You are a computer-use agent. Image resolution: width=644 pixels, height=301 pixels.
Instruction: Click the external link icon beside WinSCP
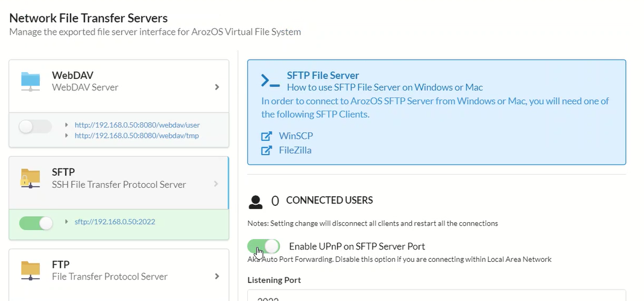pyautogui.click(x=267, y=136)
